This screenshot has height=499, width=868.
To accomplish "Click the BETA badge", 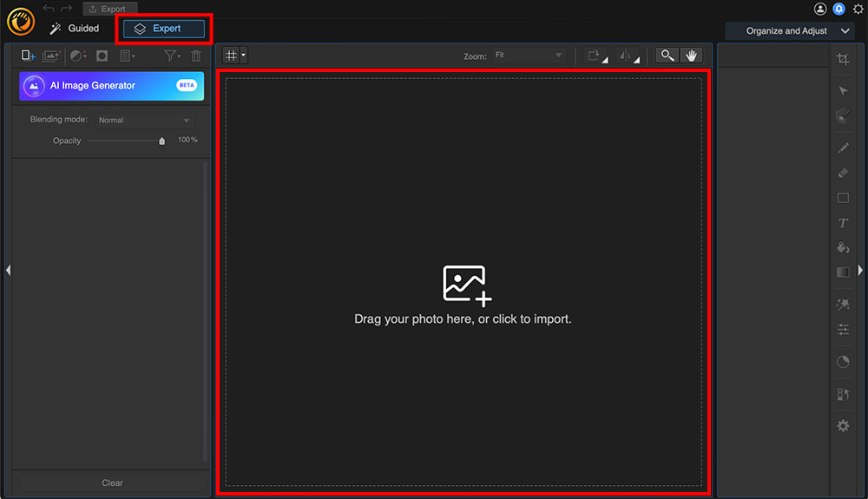I will [187, 85].
